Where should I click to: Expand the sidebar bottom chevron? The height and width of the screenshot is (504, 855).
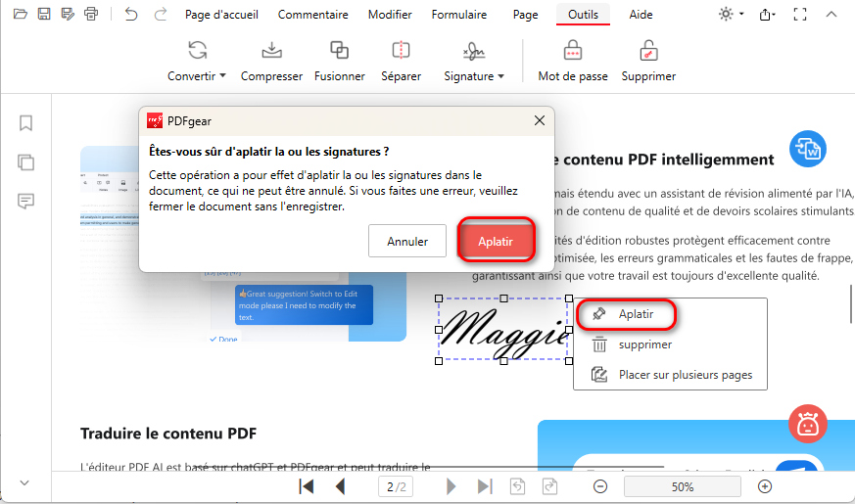24,482
